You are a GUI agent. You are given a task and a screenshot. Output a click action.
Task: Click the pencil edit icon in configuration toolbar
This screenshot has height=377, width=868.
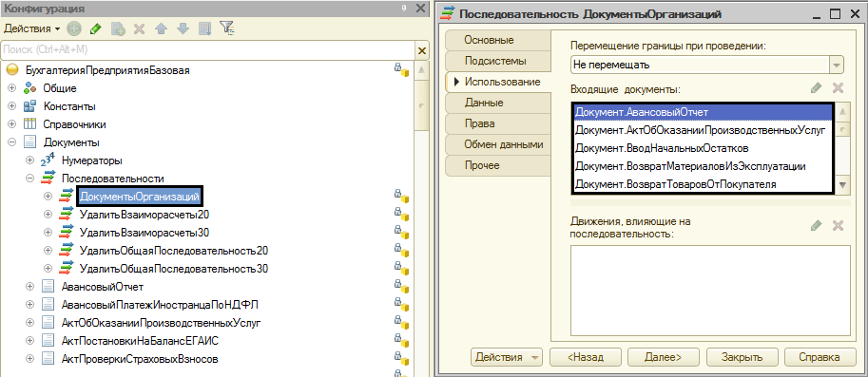click(x=95, y=28)
